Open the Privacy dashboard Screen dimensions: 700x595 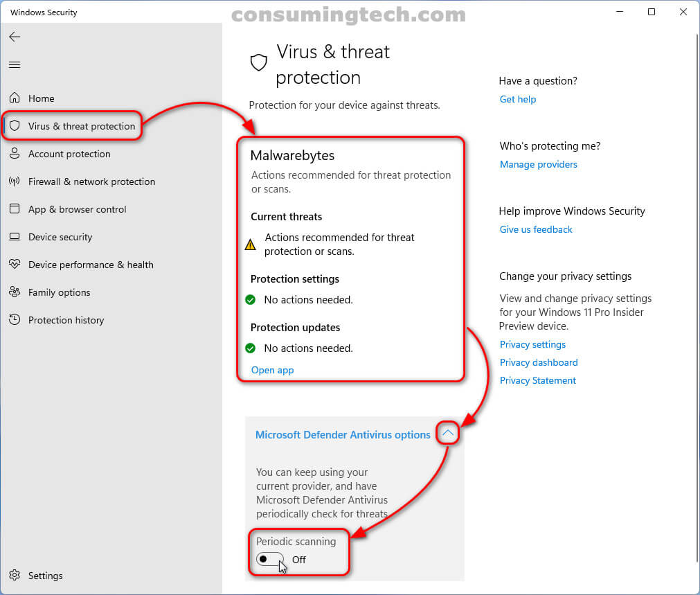click(538, 362)
